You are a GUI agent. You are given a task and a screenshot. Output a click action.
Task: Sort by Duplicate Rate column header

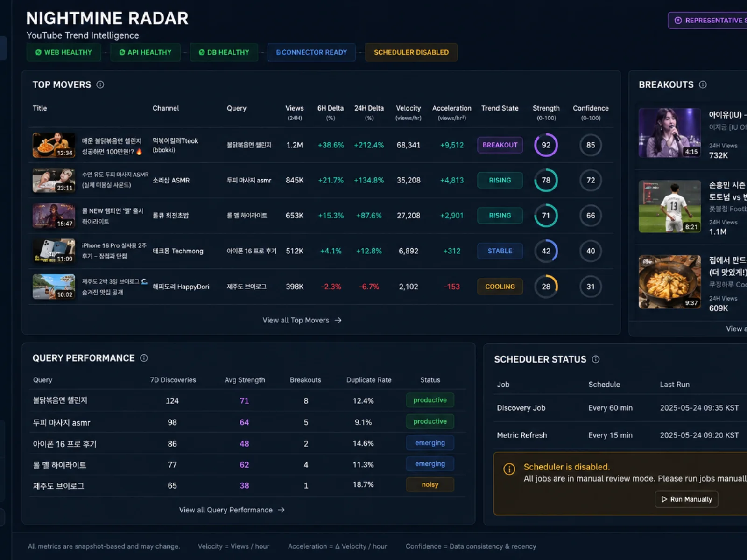point(369,380)
